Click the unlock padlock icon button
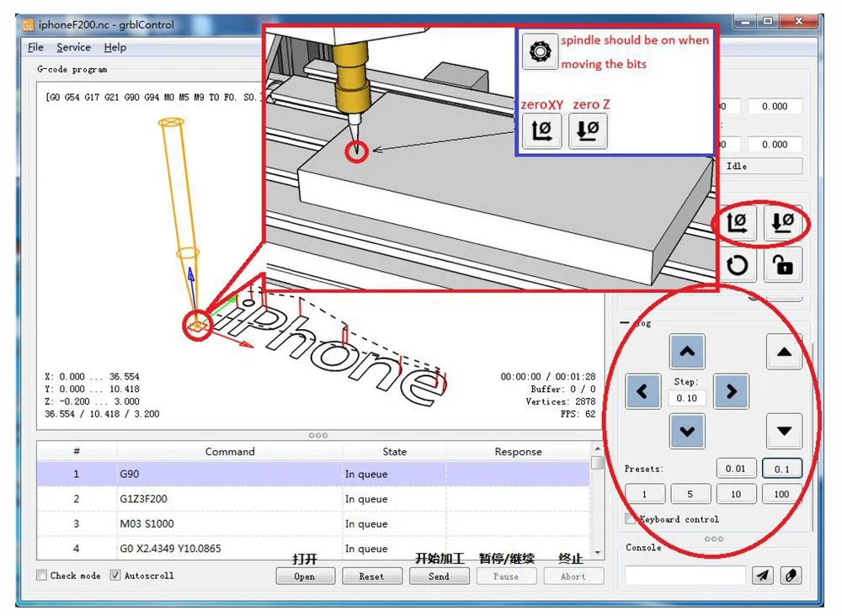842x616 pixels. click(x=782, y=265)
